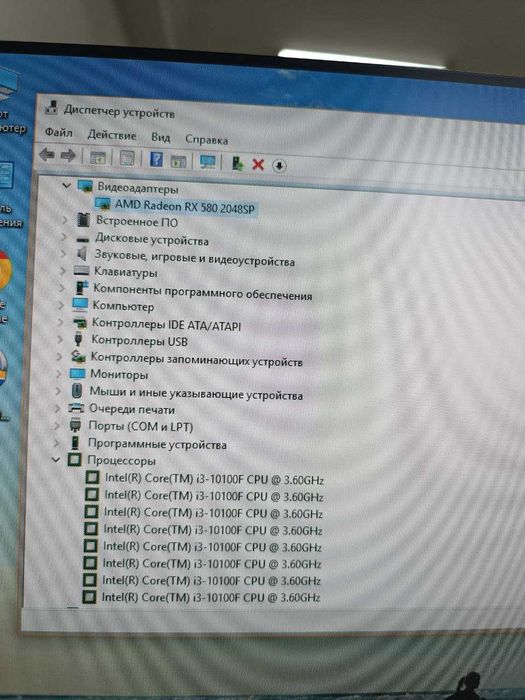The width and height of the screenshot is (525, 700).
Task: Expand the Звуковые, игровые и видеоустройства node
Action: [63, 253]
